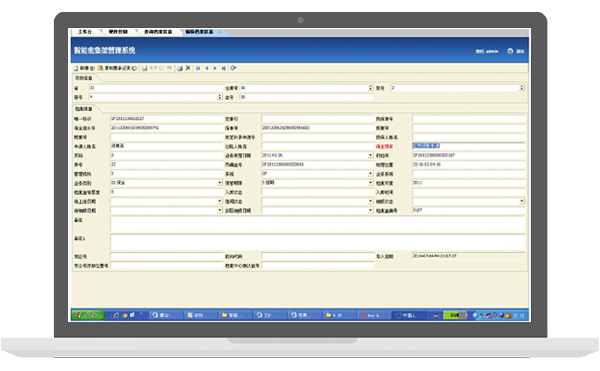
Task: Click the 物理位置 input field
Action: pos(468,164)
